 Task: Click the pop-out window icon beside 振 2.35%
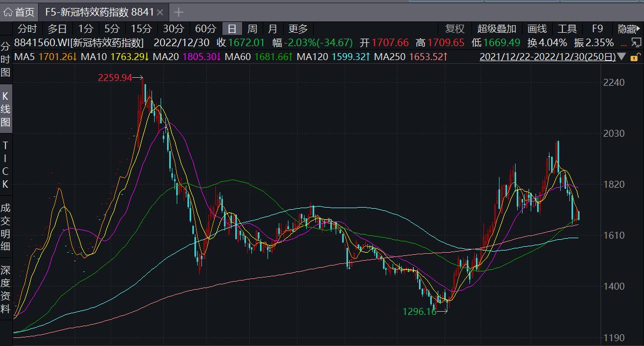(x=636, y=43)
